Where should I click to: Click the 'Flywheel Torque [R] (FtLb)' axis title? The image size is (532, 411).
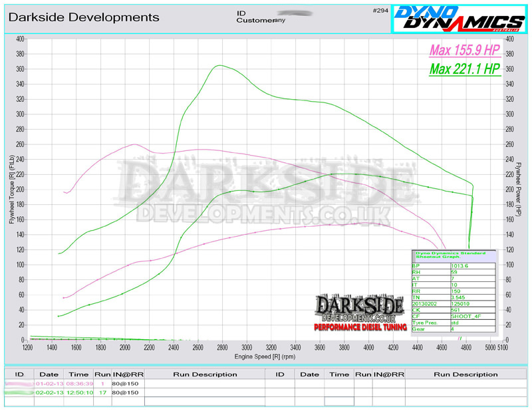click(x=11, y=190)
